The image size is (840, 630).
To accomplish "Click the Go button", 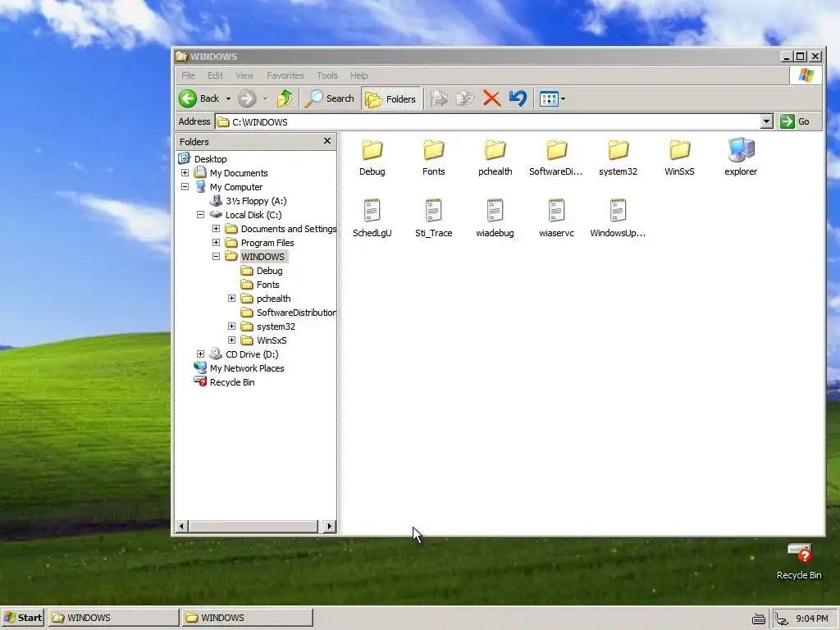I will coord(796,121).
